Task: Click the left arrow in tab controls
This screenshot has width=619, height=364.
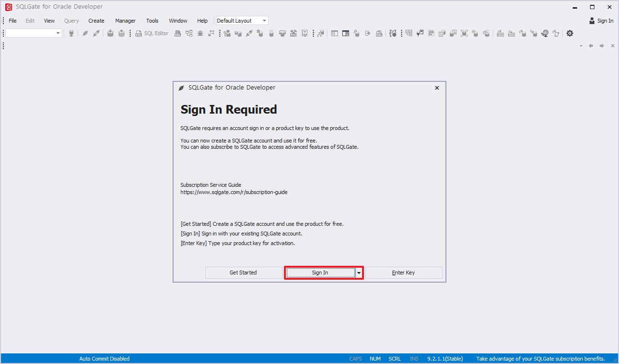Action: [591, 46]
